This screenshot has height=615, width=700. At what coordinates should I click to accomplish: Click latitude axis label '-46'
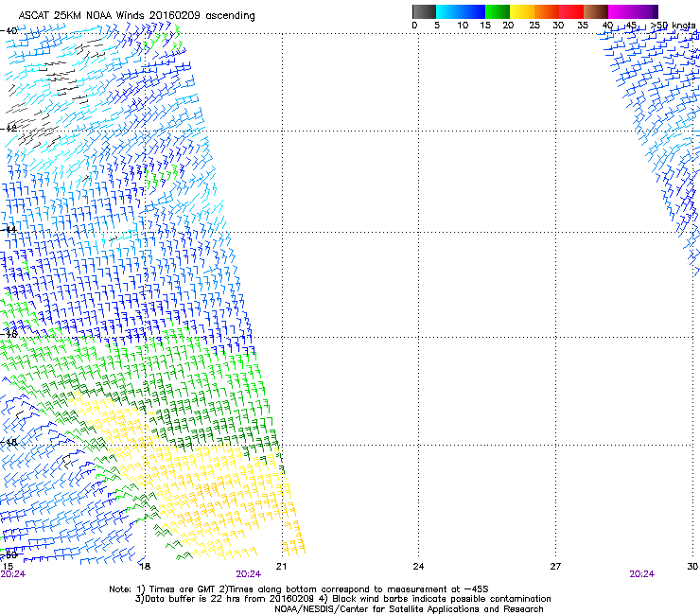pyautogui.click(x=9, y=334)
